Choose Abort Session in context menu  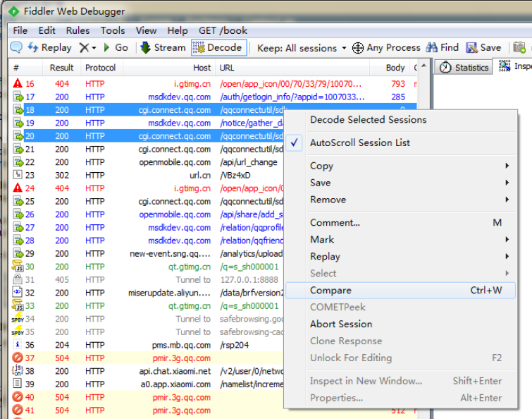tap(400, 324)
